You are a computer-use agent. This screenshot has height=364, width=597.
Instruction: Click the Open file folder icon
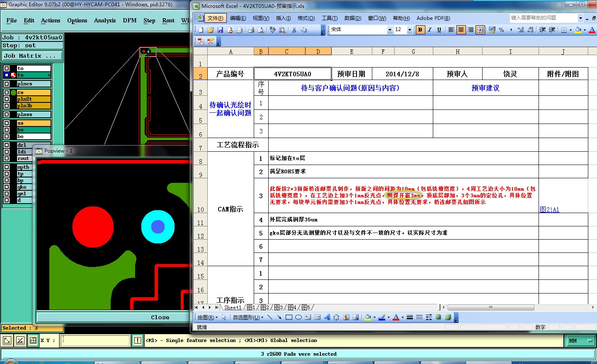coord(210,30)
